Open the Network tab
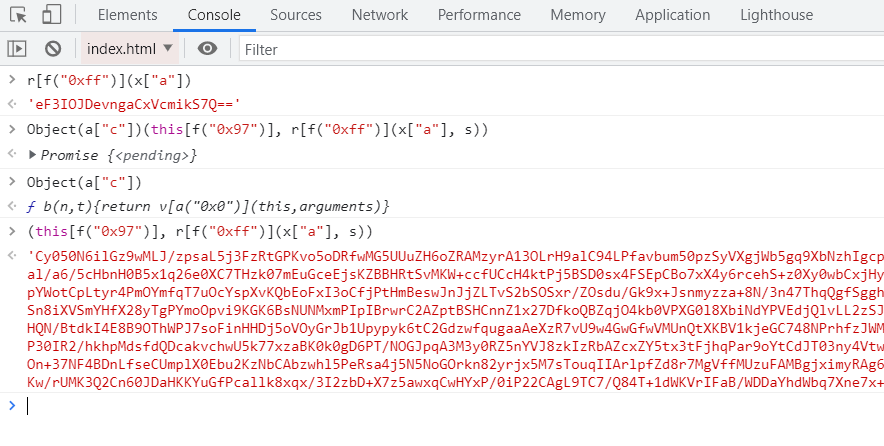The image size is (884, 446). [379, 15]
